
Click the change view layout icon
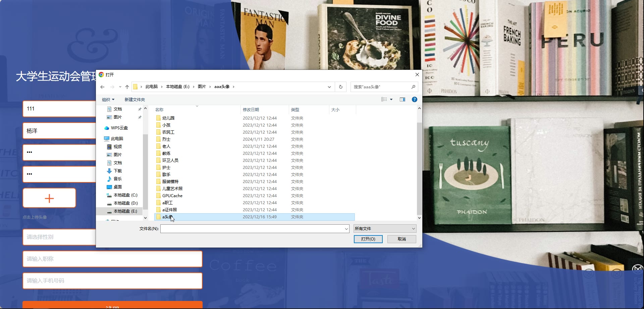pyautogui.click(x=384, y=99)
